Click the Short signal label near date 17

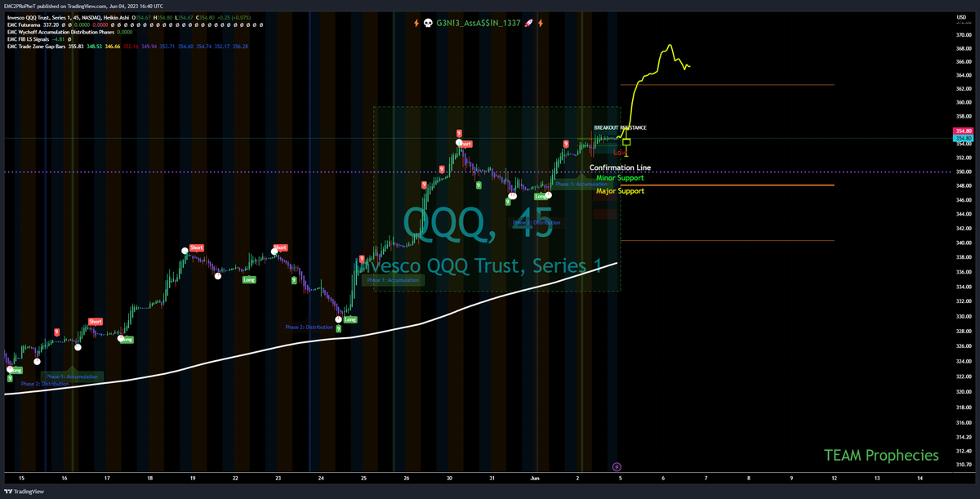96,322
